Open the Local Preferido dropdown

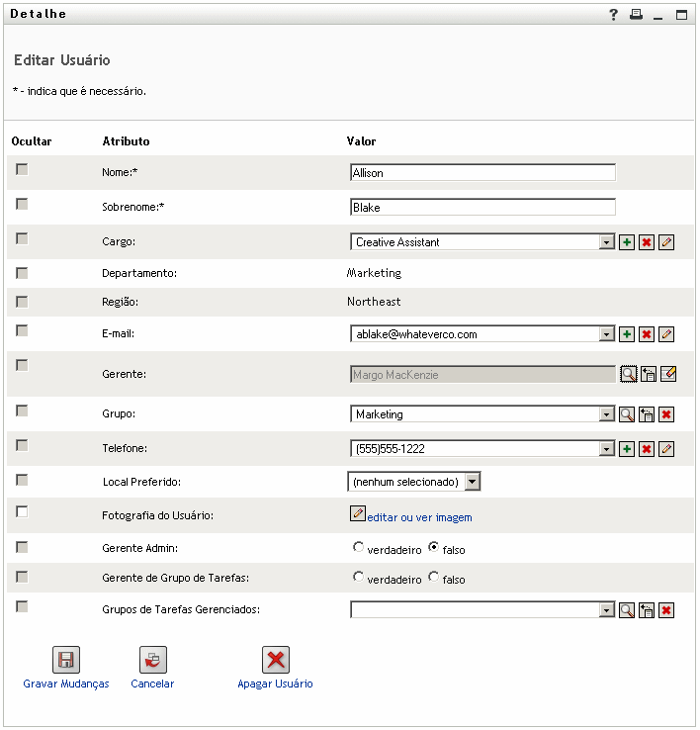coord(472,482)
